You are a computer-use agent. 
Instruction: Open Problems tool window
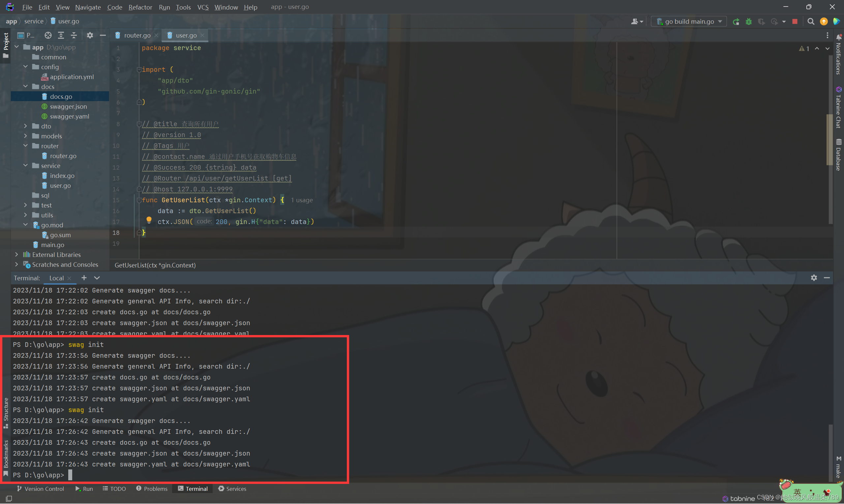(152, 489)
